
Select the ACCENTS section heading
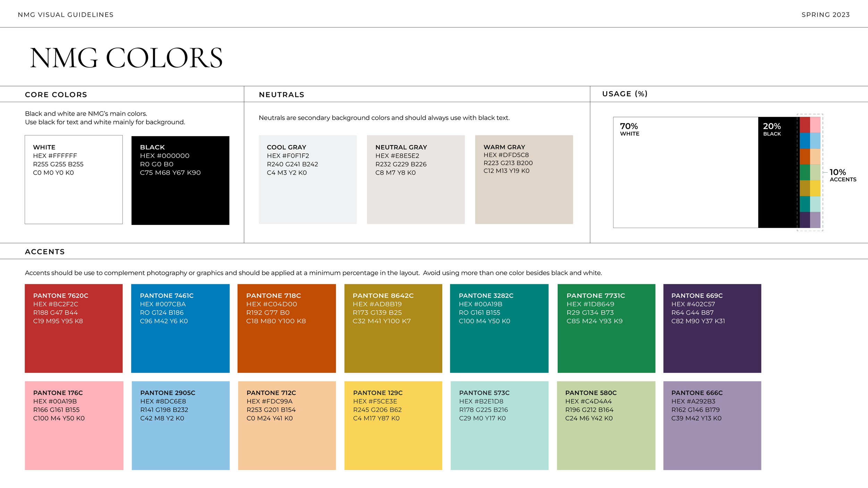44,252
